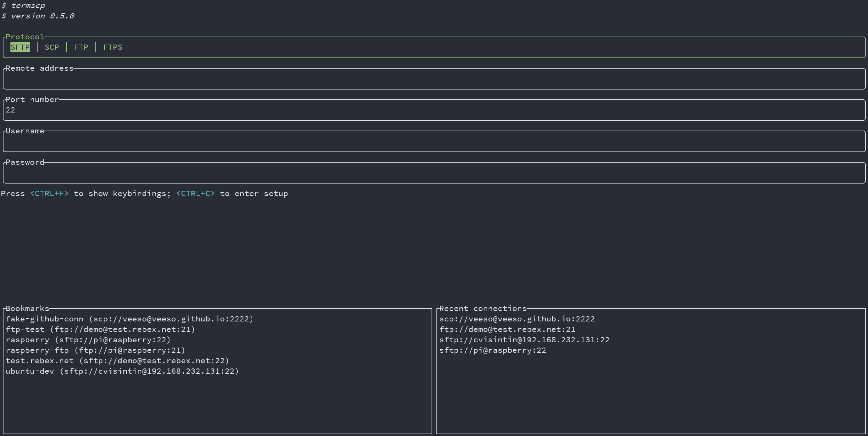Click into the Password field
Screen dimensions: 868x436
434,173
